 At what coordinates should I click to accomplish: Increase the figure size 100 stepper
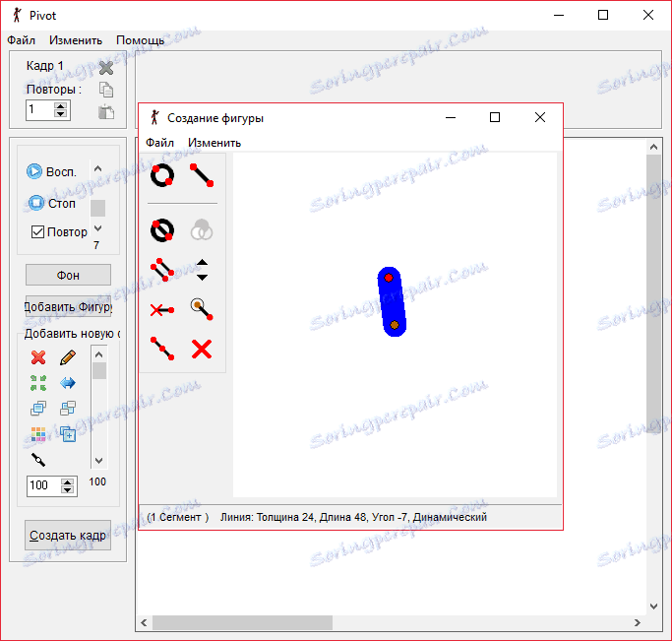(x=67, y=481)
